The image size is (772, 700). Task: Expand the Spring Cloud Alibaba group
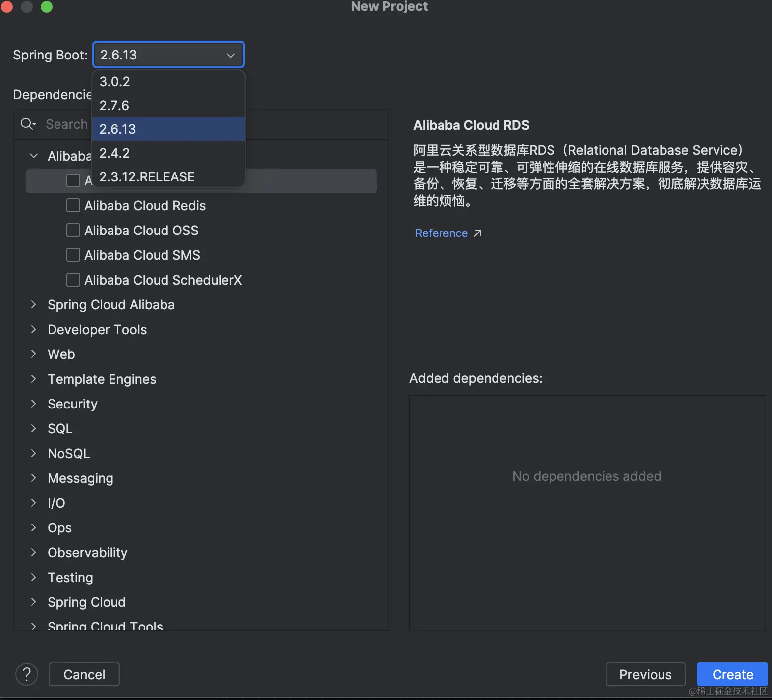(x=34, y=304)
